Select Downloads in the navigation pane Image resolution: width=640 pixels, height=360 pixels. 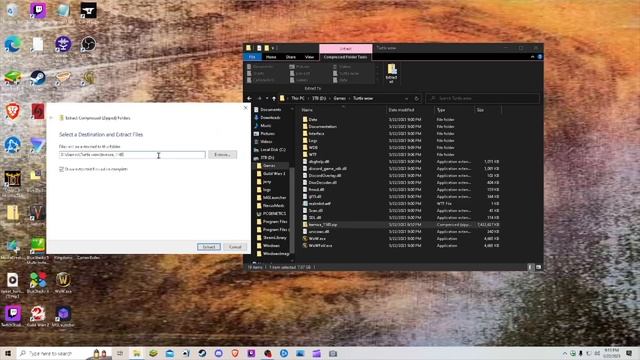coord(270,118)
